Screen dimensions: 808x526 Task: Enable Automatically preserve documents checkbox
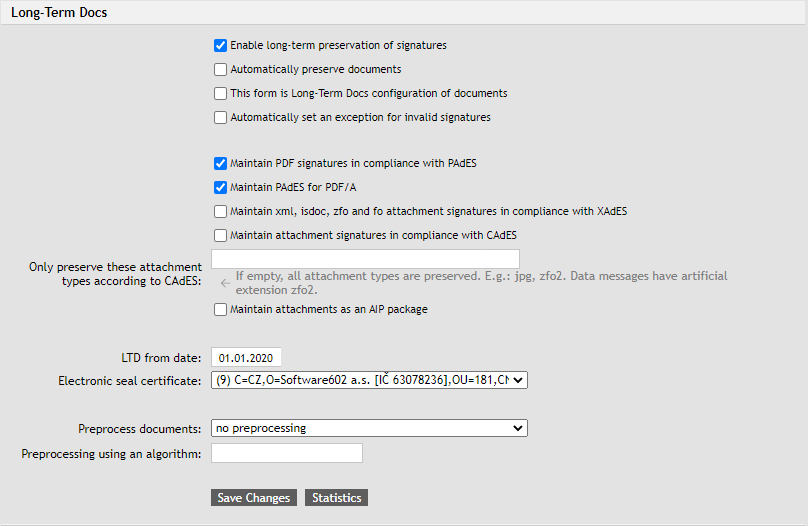click(x=220, y=70)
